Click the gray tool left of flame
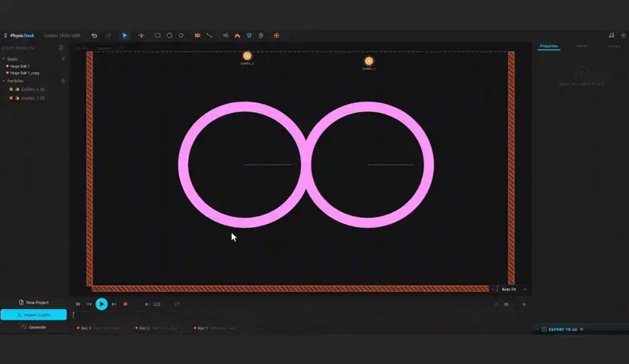This screenshot has height=364, width=629. click(x=226, y=35)
